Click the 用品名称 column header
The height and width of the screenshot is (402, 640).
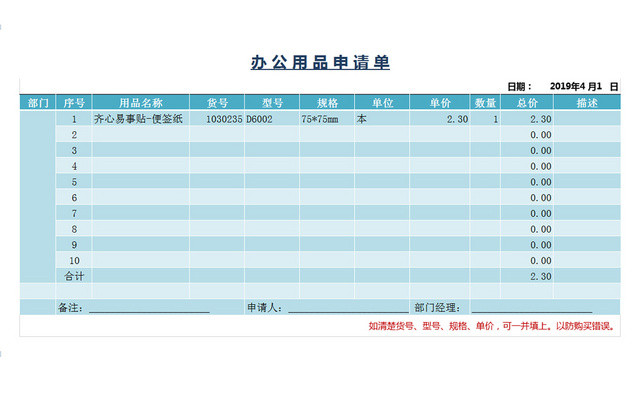[x=141, y=102]
